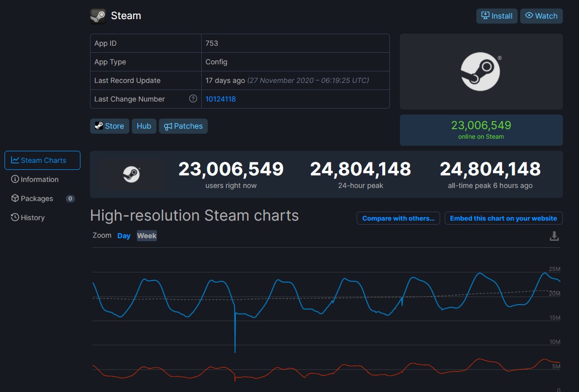
Task: Open the Store page link
Action: [x=110, y=126]
